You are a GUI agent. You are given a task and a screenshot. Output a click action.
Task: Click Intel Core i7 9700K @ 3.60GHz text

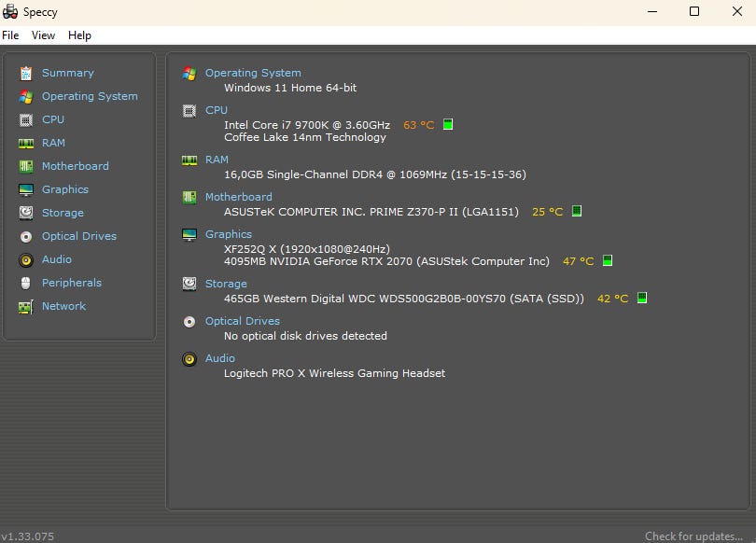tap(307, 125)
